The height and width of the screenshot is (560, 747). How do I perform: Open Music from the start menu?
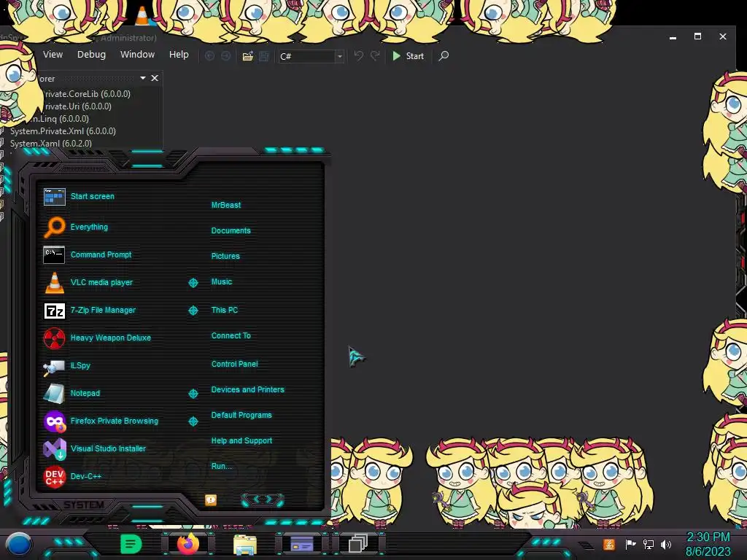(x=222, y=282)
